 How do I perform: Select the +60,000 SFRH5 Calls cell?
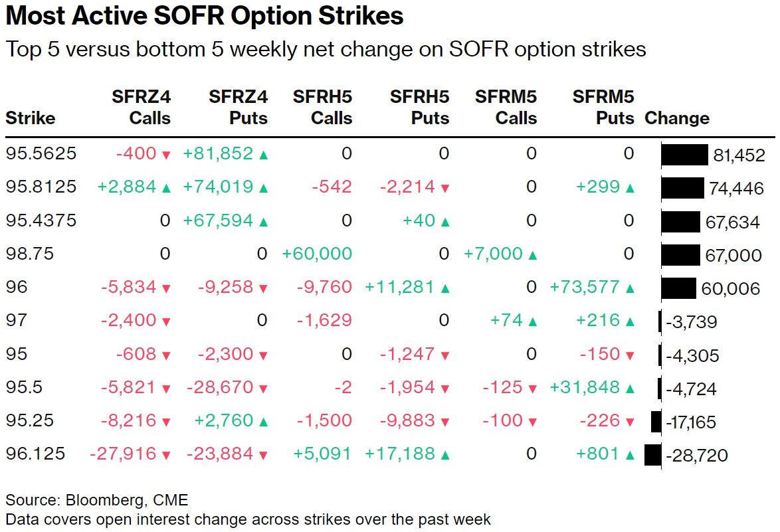tap(317, 254)
